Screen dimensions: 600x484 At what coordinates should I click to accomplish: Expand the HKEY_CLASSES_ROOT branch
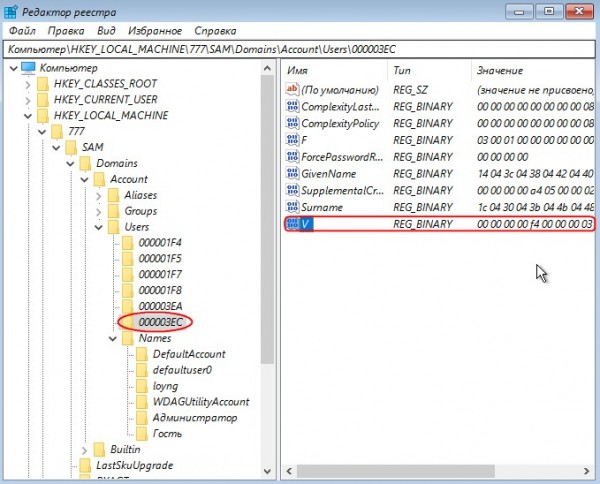[x=28, y=84]
